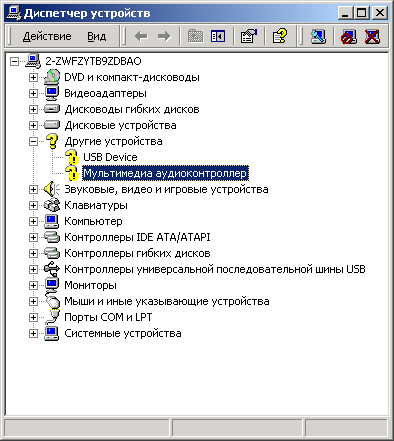This screenshot has width=394, height=441.
Task: Click the floppy controllers category icon
Action: click(52, 253)
